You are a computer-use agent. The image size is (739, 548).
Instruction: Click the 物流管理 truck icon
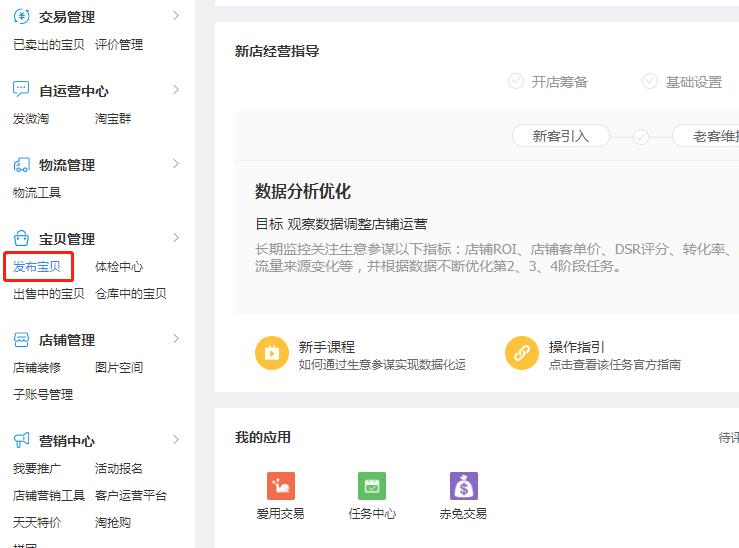coord(21,164)
